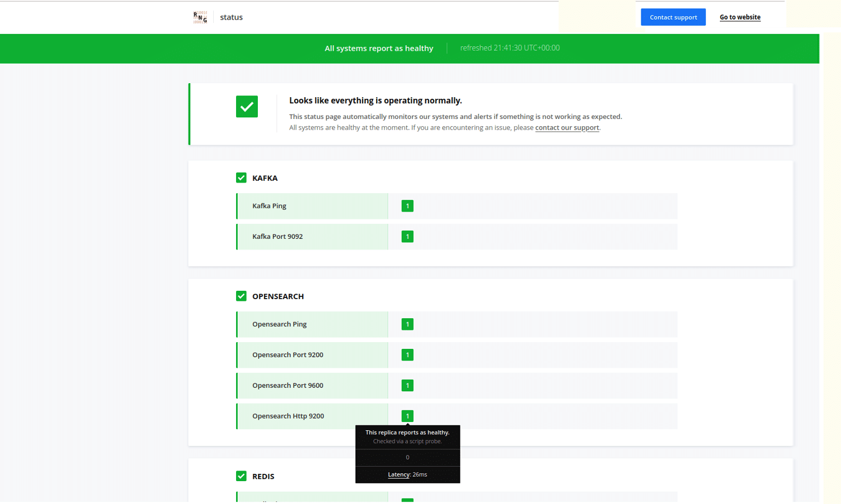841x504 pixels.
Task: Click the Opensearch Http 9200 replica badge
Action: point(407,416)
